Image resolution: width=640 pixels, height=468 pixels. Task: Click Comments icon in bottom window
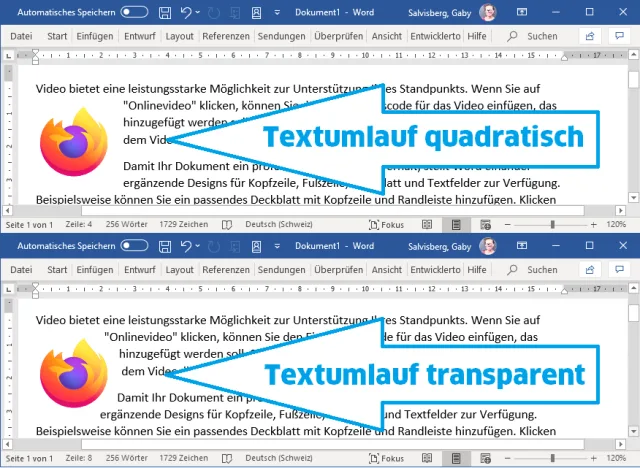coord(620,270)
